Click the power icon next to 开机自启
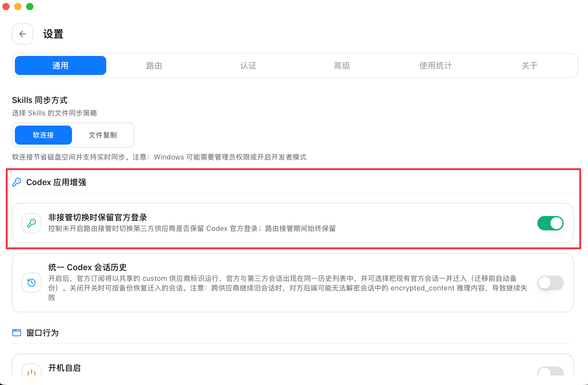 point(32,372)
